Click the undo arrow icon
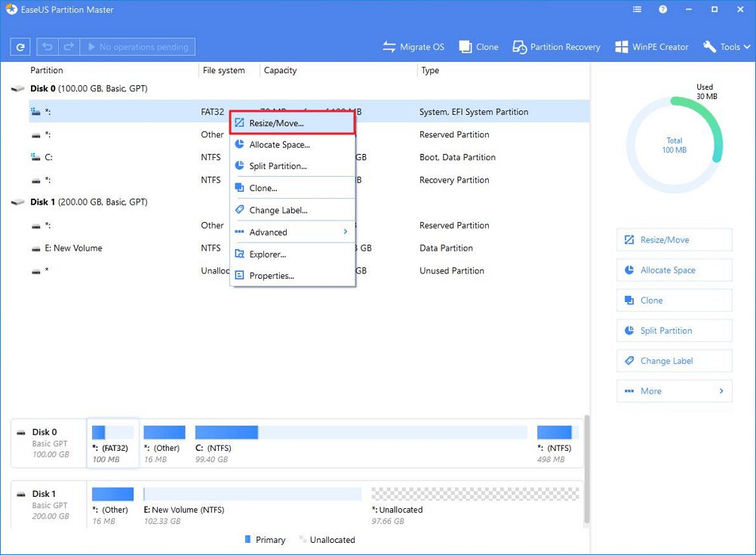The width and height of the screenshot is (756, 555). point(48,47)
